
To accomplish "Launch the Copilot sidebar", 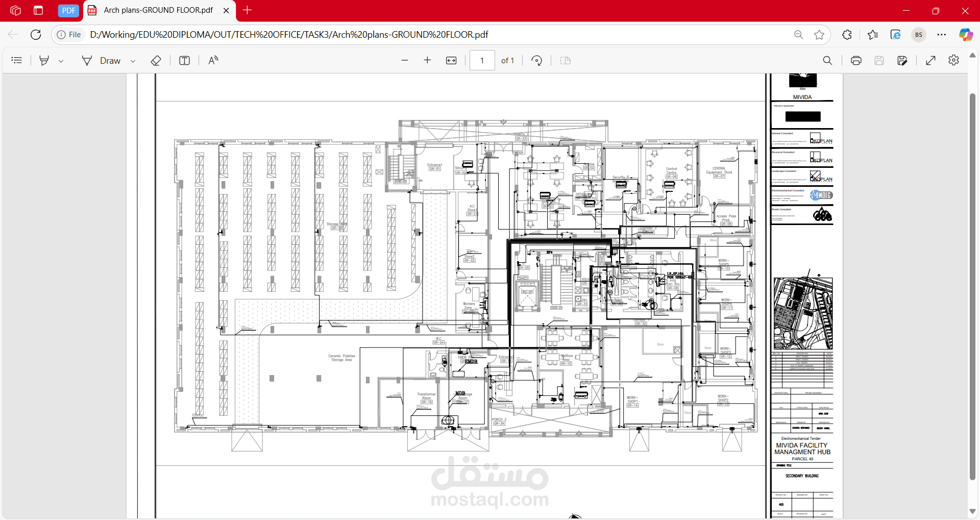I will 966,35.
